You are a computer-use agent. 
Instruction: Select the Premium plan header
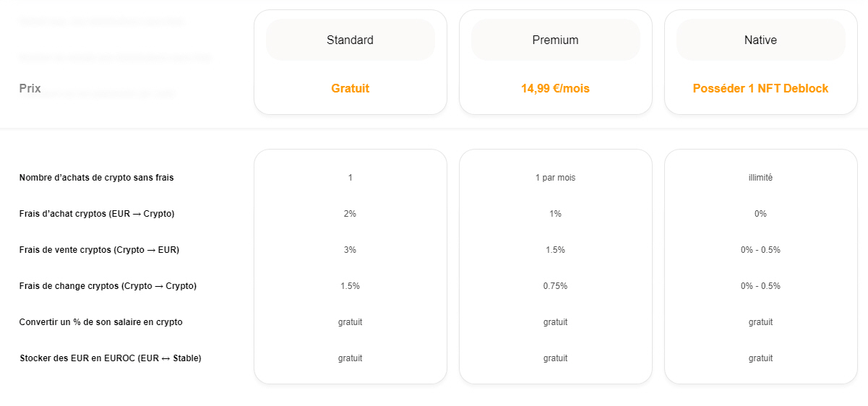coord(555,40)
